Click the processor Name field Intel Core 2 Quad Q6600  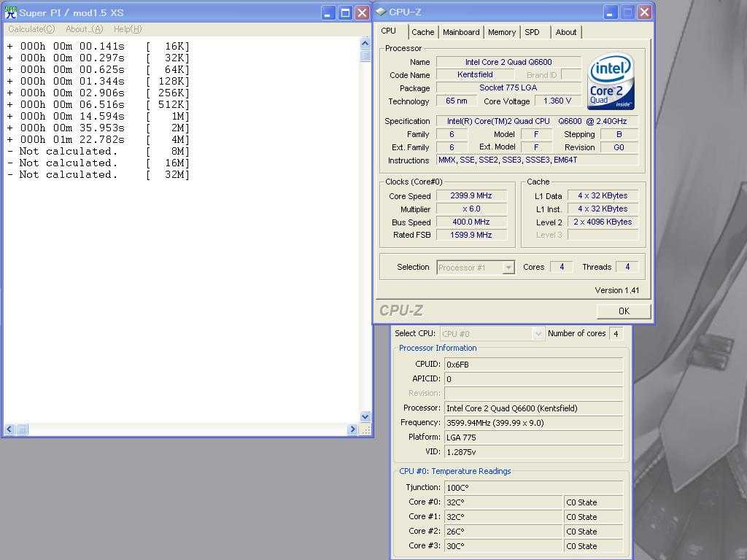(x=508, y=62)
